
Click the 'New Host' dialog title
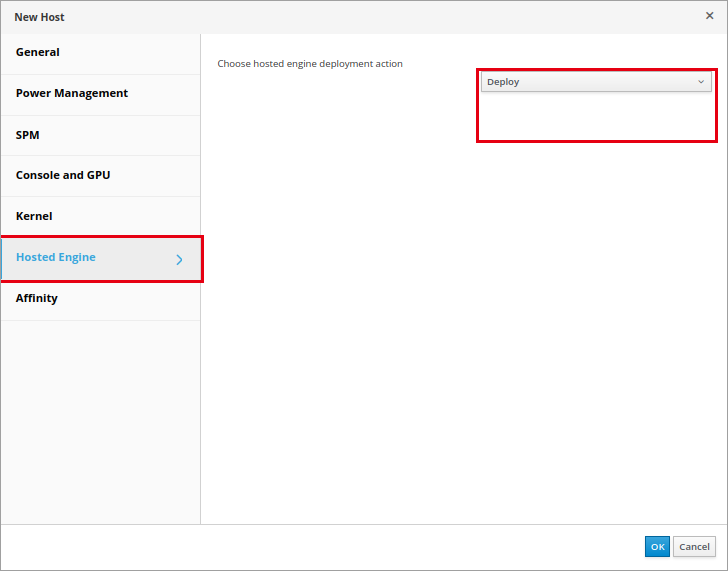[x=40, y=17]
